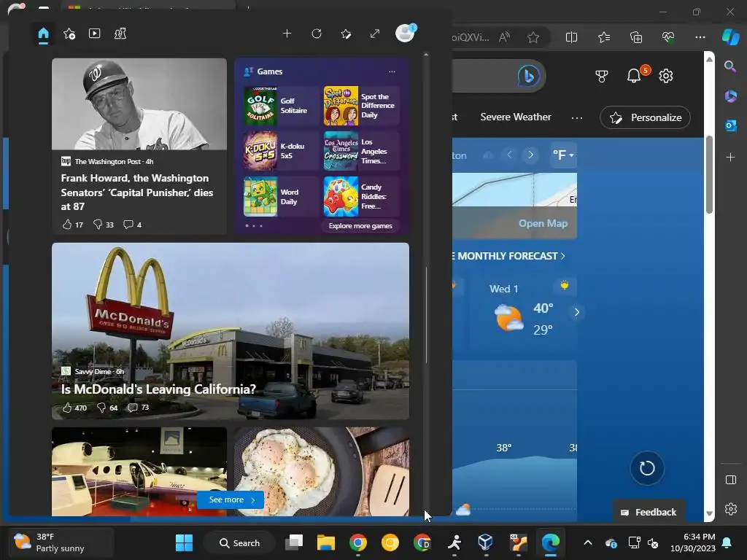Add this page to favorites star

pyautogui.click(x=533, y=37)
